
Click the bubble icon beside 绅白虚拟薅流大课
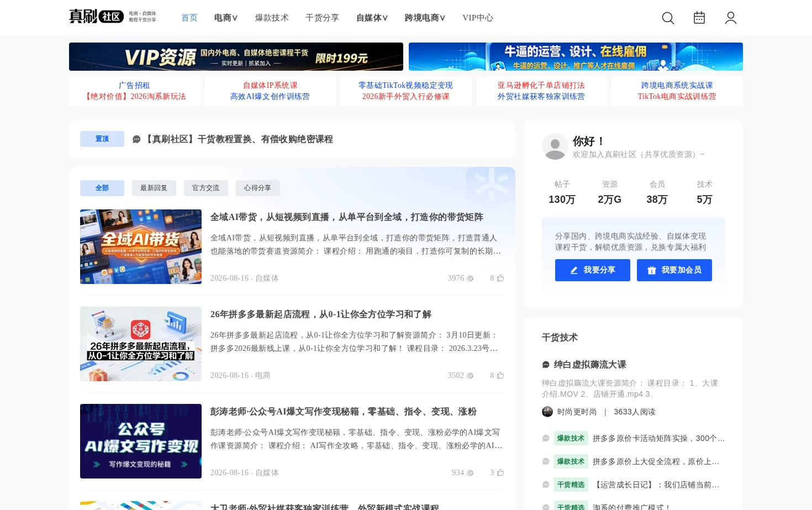(546, 365)
